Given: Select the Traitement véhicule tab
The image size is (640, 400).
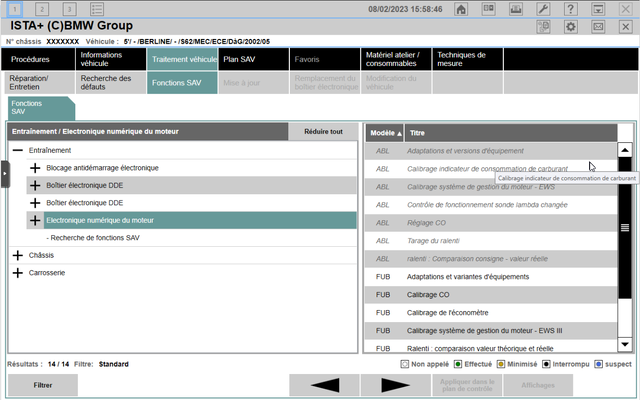Looking at the screenshot, I should click(x=182, y=59).
